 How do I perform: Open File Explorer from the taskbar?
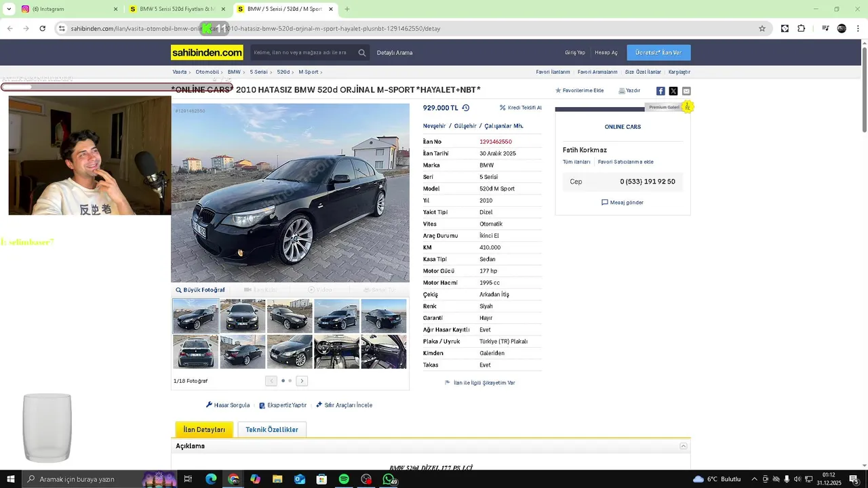[277, 479]
